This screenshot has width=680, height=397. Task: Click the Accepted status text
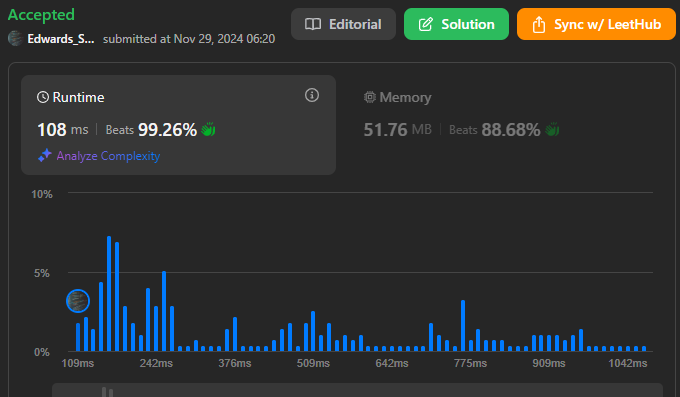[41, 15]
